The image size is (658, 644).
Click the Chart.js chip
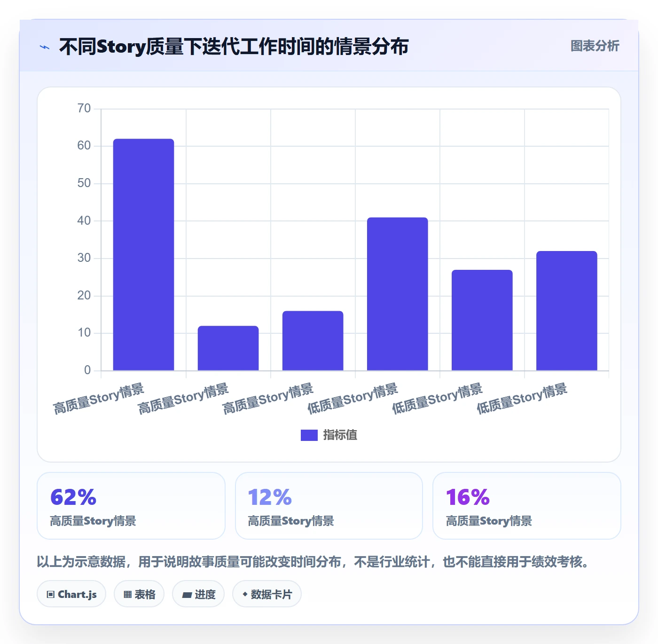click(x=71, y=594)
